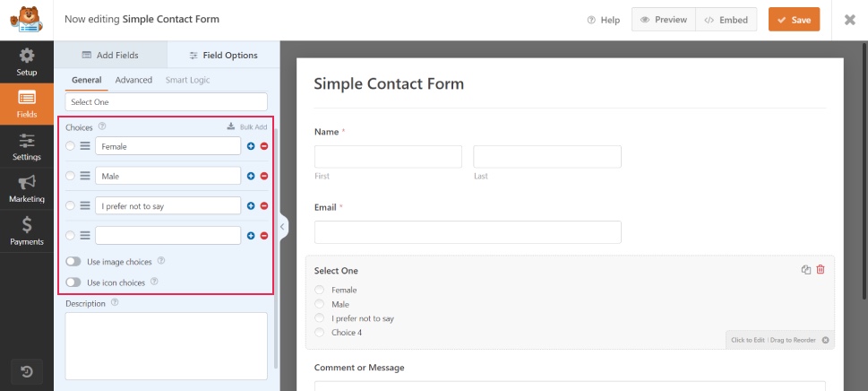Open the Setup gear in sidebar

pyautogui.click(x=27, y=61)
